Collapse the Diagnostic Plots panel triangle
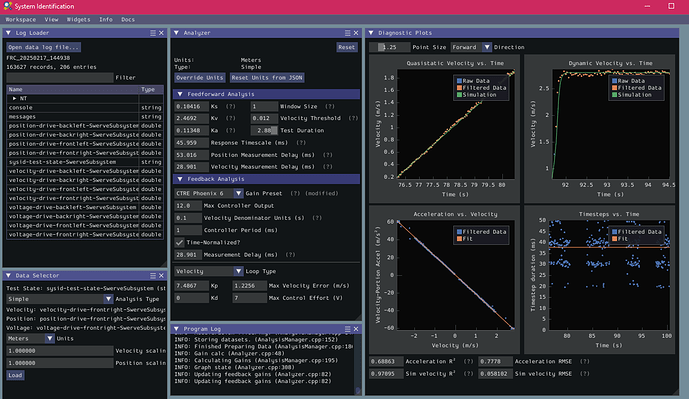 pos(371,33)
